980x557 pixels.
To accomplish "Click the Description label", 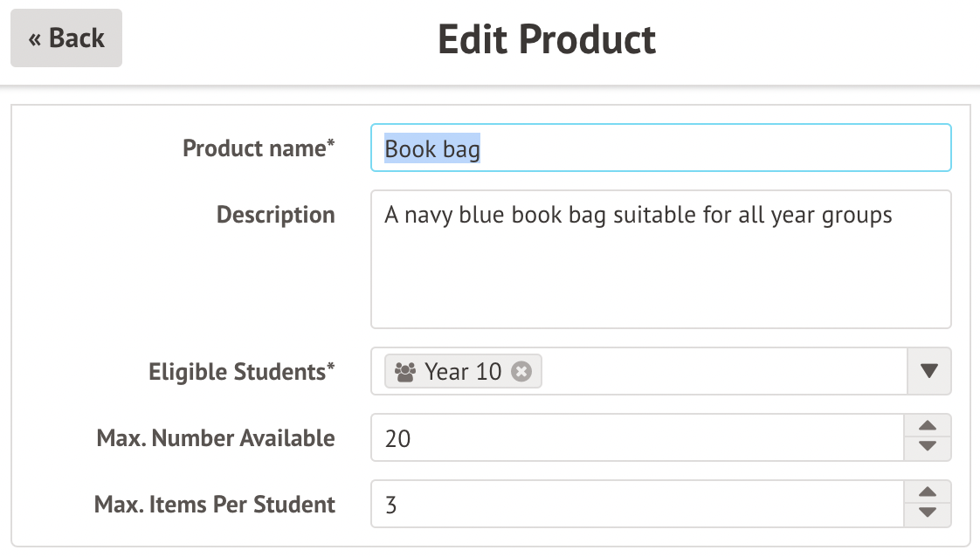I will (275, 215).
